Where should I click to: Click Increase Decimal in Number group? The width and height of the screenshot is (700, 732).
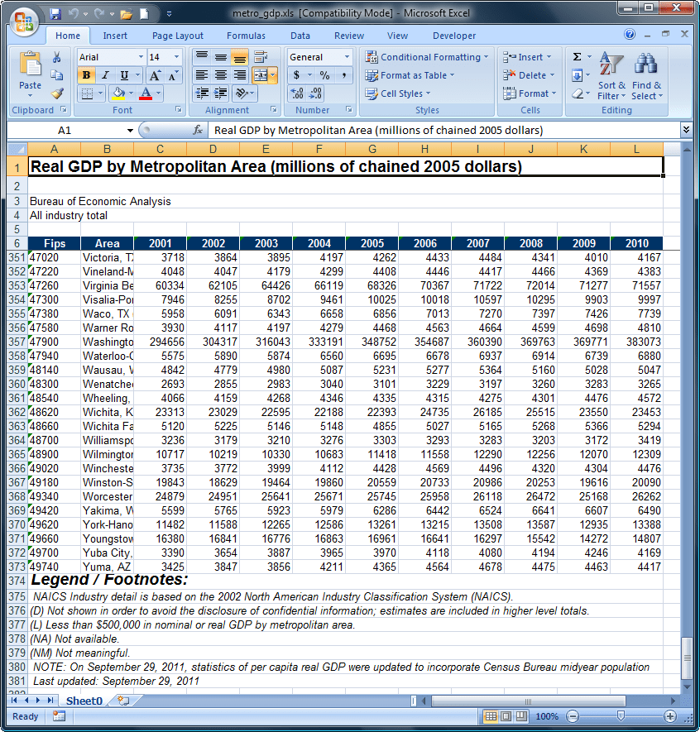[297, 93]
